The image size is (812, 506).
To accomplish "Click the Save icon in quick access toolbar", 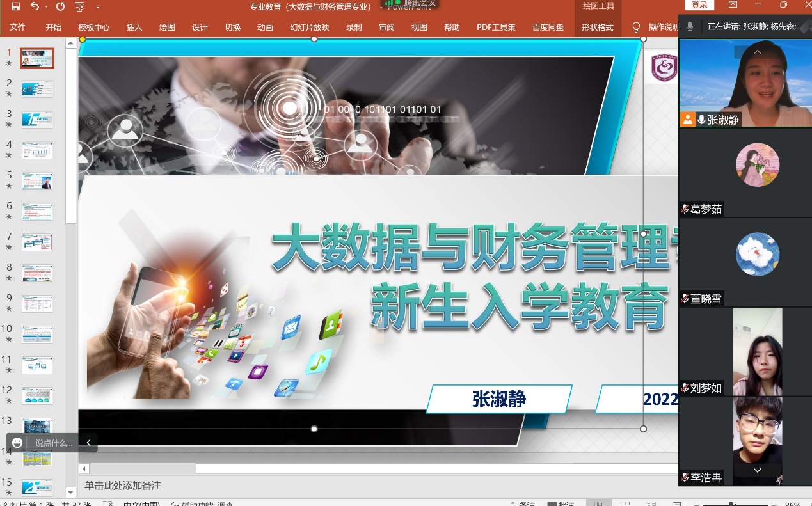I will 16,6.
